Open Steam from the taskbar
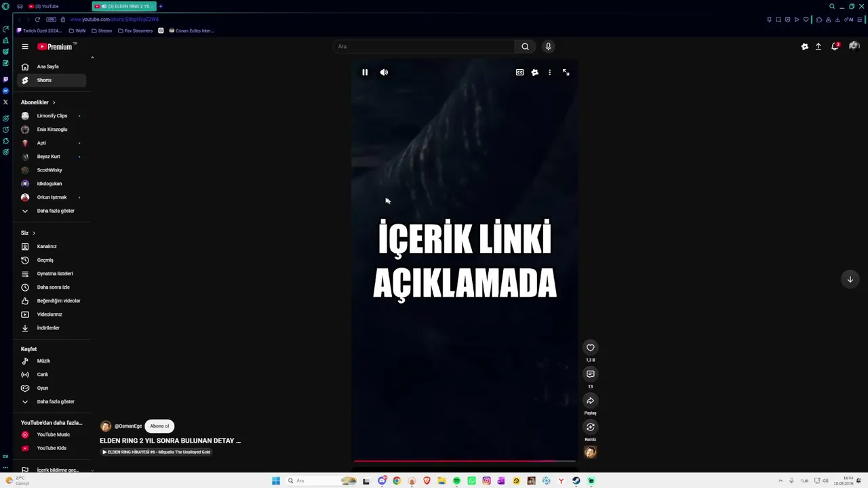Viewport: 868px width, 488px height. 576,481
